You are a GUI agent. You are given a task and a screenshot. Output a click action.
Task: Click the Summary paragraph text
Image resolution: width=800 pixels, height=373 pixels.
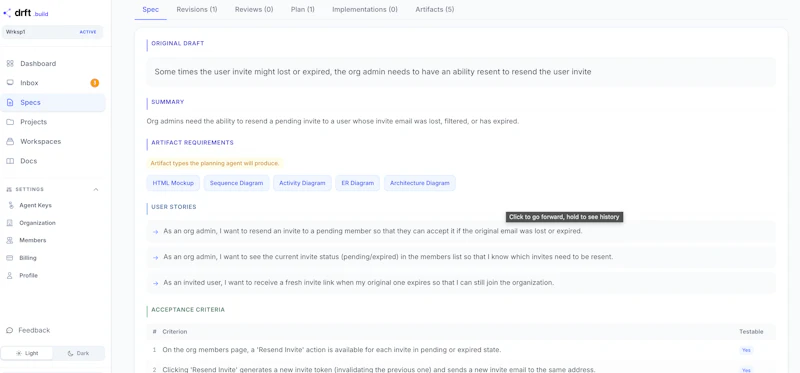tap(333, 121)
